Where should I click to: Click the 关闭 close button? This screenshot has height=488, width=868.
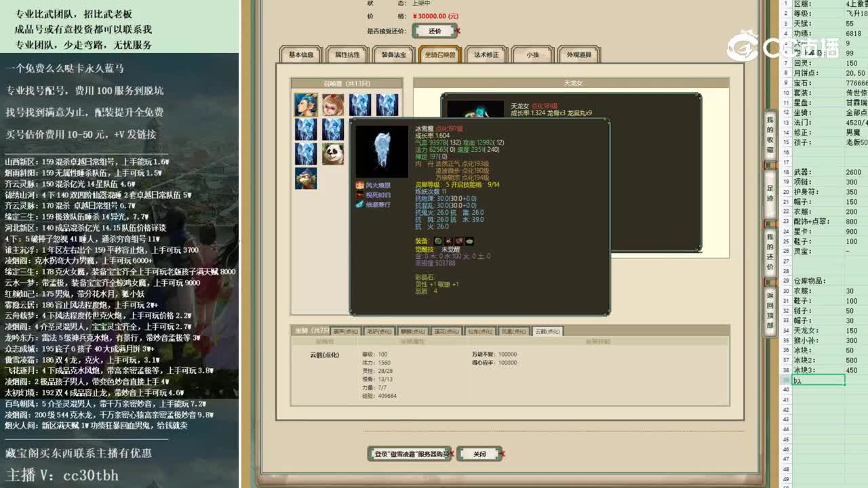point(479,453)
